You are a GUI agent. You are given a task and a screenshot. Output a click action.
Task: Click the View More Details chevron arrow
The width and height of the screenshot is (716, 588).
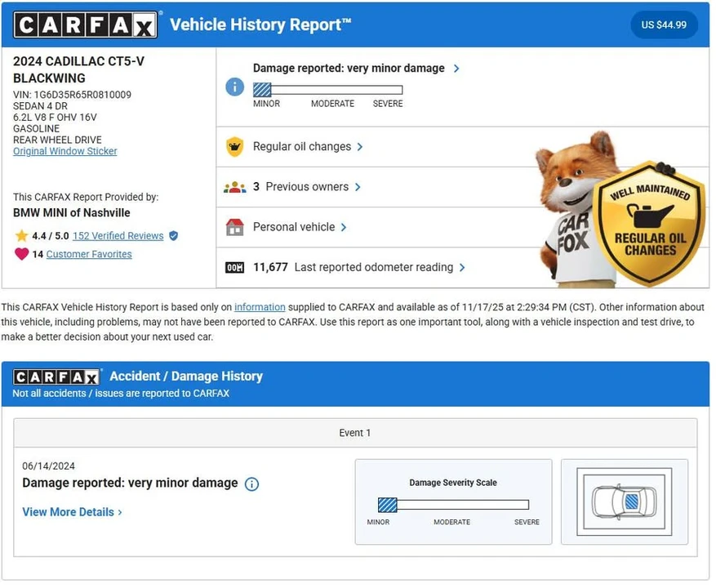point(121,514)
